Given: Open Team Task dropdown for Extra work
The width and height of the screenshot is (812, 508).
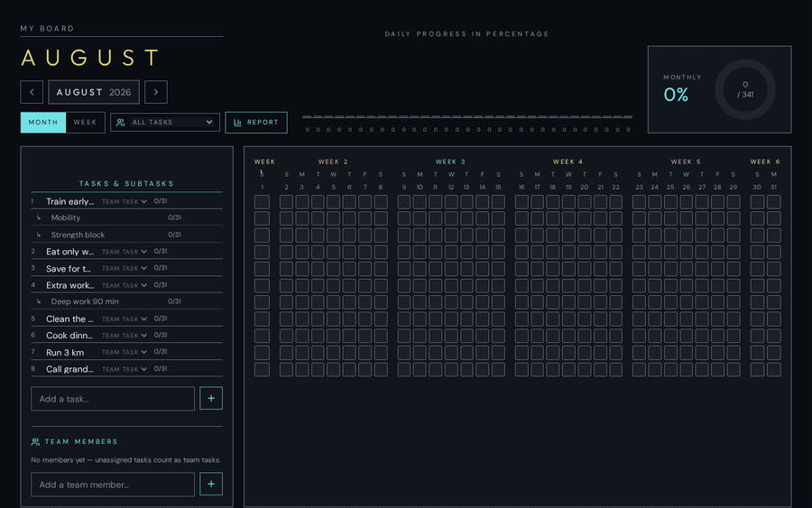Looking at the screenshot, I should tap(125, 285).
